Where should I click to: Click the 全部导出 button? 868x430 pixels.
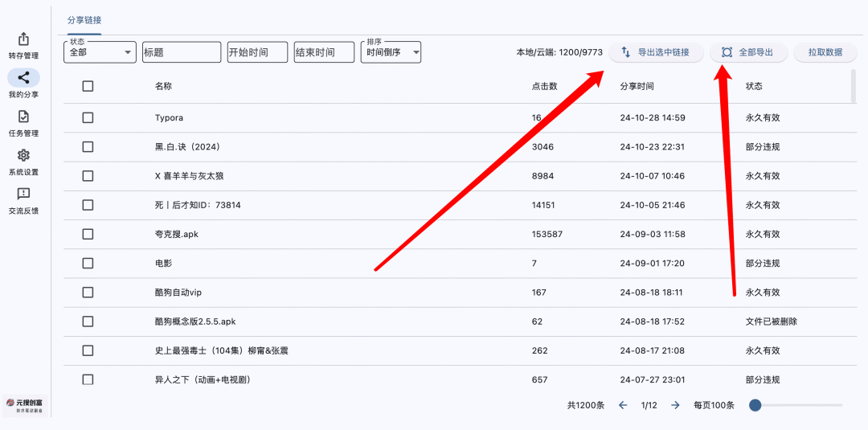pyautogui.click(x=748, y=52)
